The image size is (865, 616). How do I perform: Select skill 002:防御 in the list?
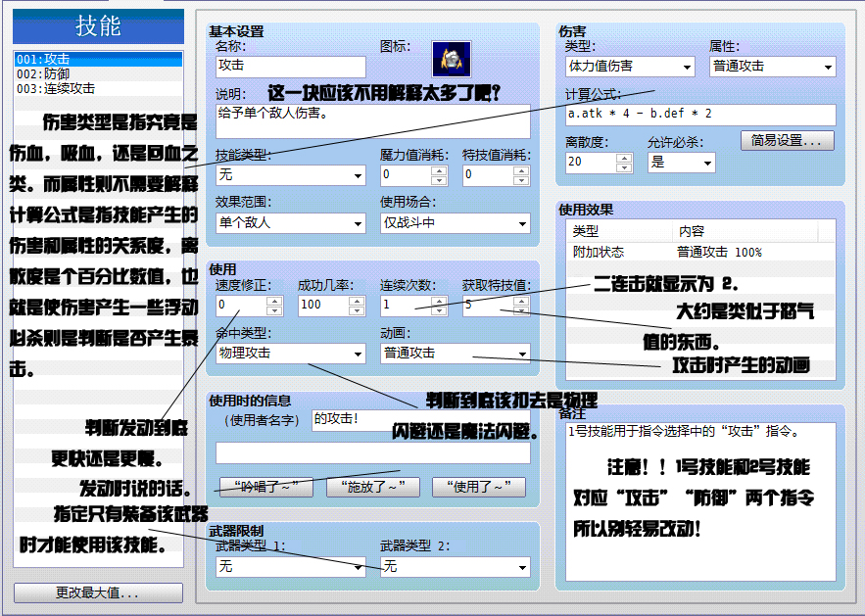pos(99,73)
